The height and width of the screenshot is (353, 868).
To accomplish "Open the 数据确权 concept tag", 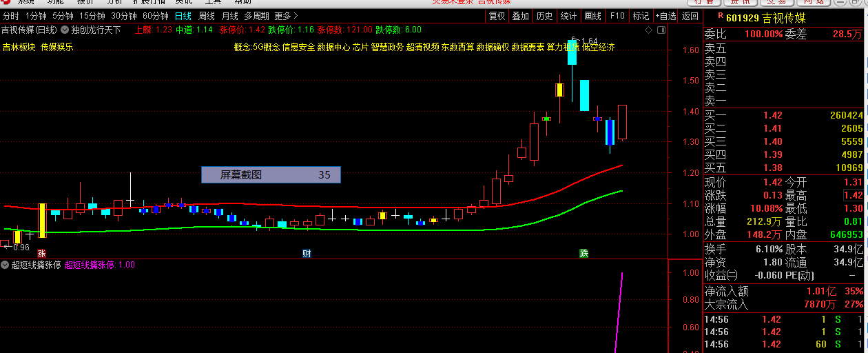I will click(493, 47).
